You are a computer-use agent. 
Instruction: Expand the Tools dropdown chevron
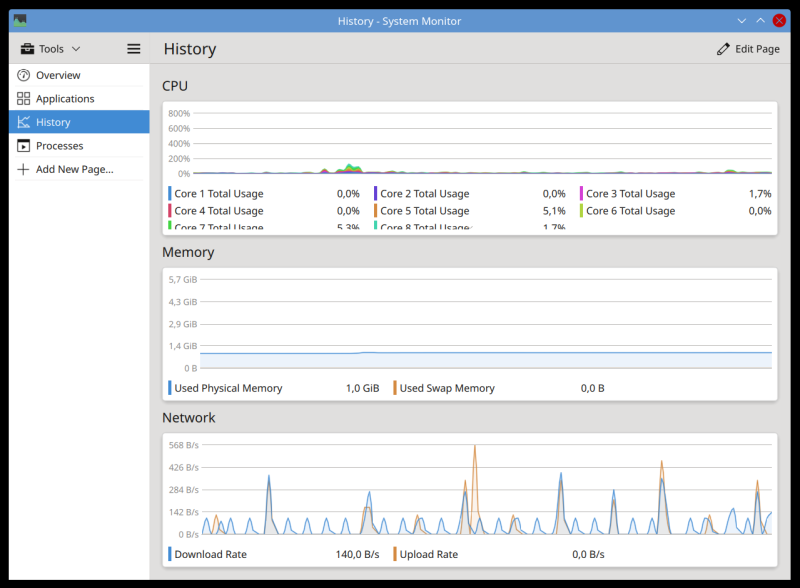click(76, 49)
